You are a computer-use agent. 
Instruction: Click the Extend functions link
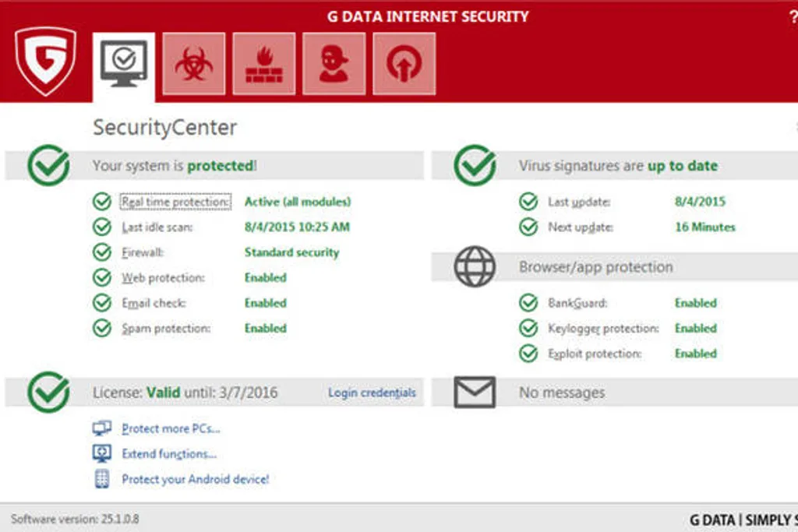[169, 453]
